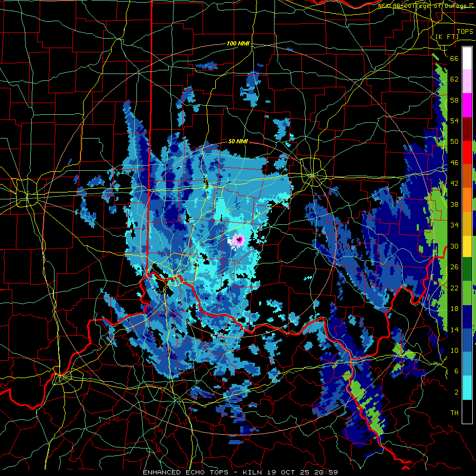Click the K FT units label

[x=447, y=36]
